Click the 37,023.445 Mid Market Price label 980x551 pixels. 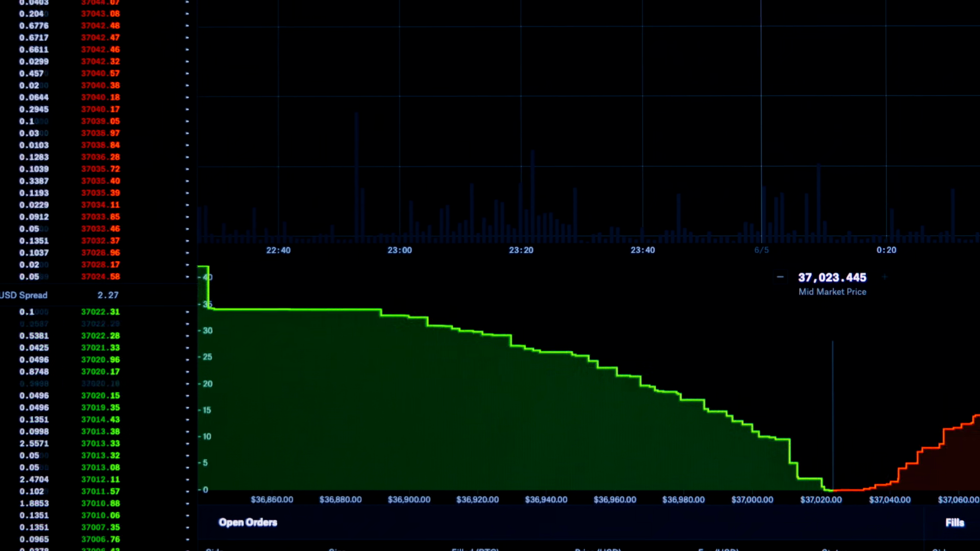pyautogui.click(x=832, y=284)
